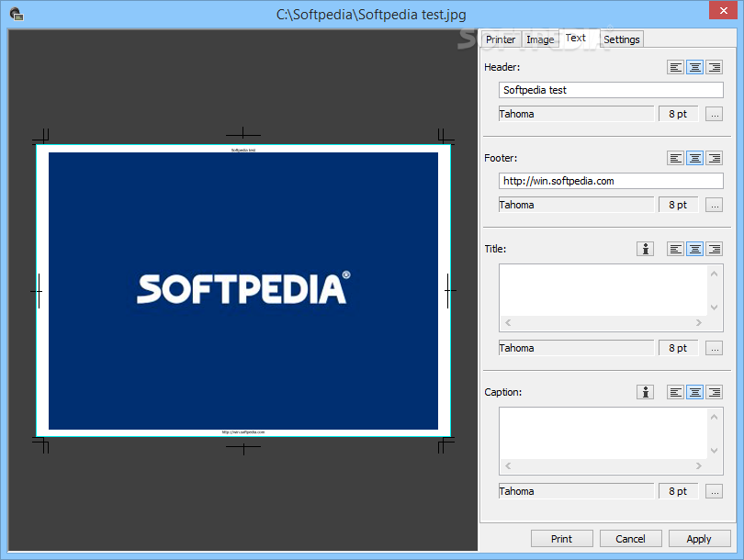Screen dimensions: 744x560
Task: Click the top center margin marker
Action: coord(242,134)
